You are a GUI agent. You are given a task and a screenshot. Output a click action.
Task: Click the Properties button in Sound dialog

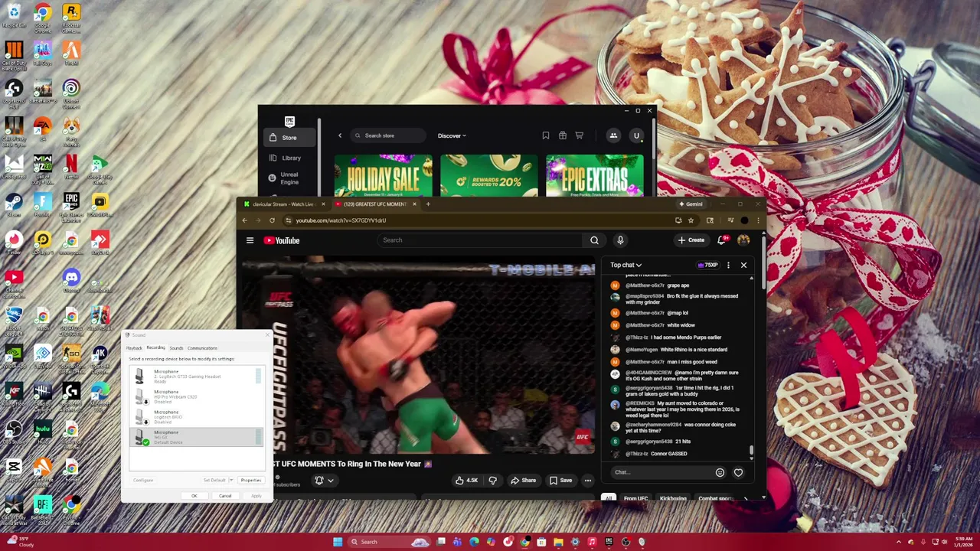251,480
